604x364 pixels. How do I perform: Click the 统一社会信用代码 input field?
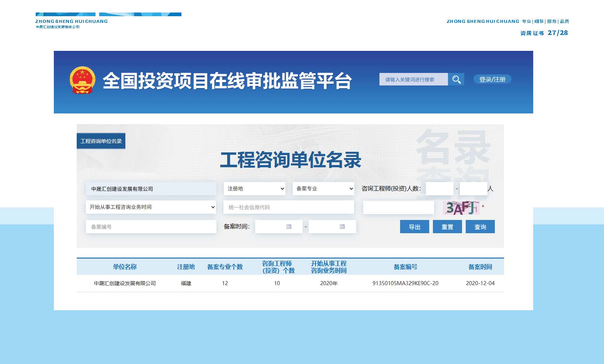pyautogui.click(x=288, y=207)
